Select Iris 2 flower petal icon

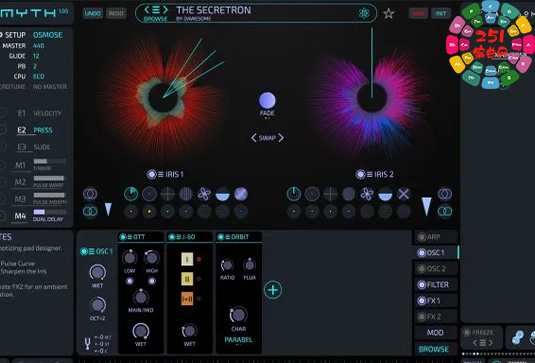tap(367, 194)
